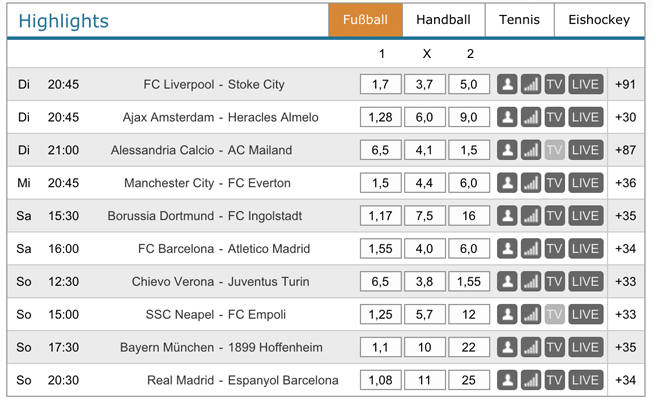The width and height of the screenshot is (652, 400).
Task: Switch to the Handball tab
Action: (443, 20)
